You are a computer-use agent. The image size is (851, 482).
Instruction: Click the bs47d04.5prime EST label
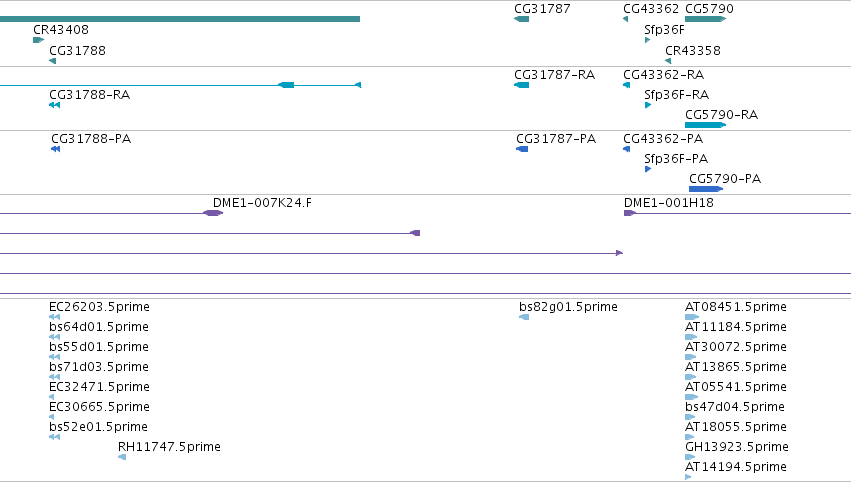coord(734,407)
